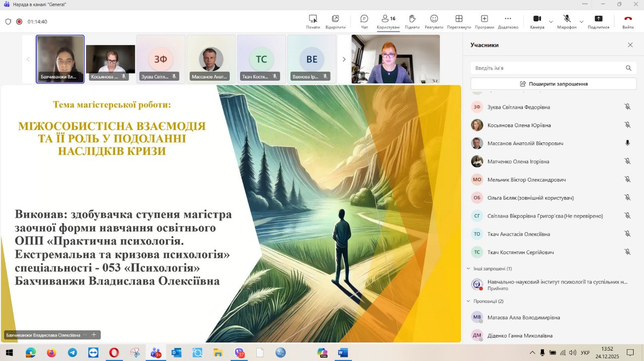This screenshot has height=361, width=644.
Task: Zoom out shared content with minus
Action: coord(86,335)
